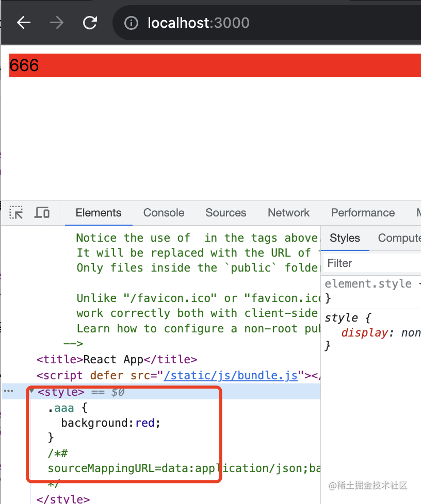
Task: Activate the inspect element picker
Action: pos(16,212)
